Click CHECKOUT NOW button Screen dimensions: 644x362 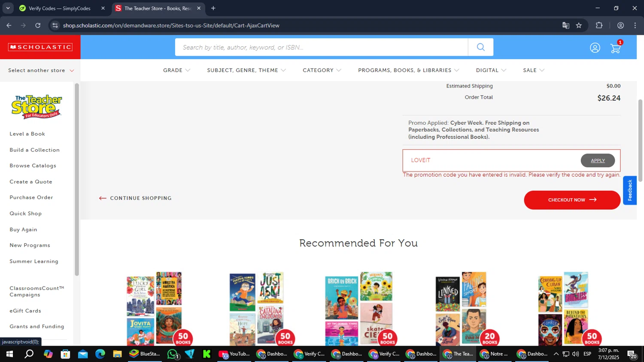point(572,200)
